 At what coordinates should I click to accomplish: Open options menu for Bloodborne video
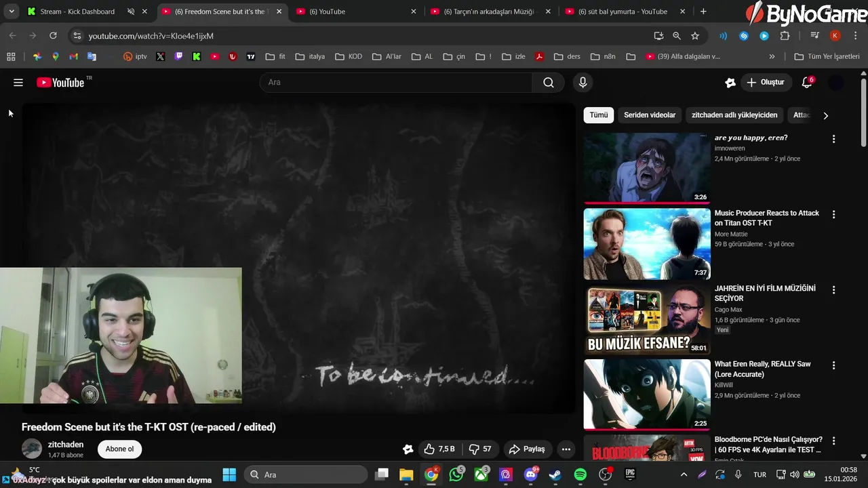coord(833,441)
